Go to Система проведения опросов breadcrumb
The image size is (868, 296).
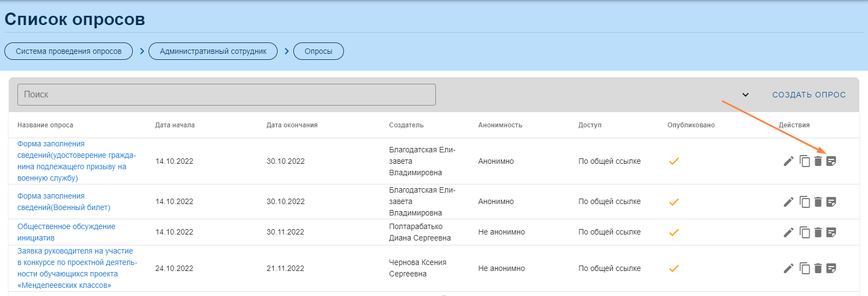pyautogui.click(x=69, y=51)
